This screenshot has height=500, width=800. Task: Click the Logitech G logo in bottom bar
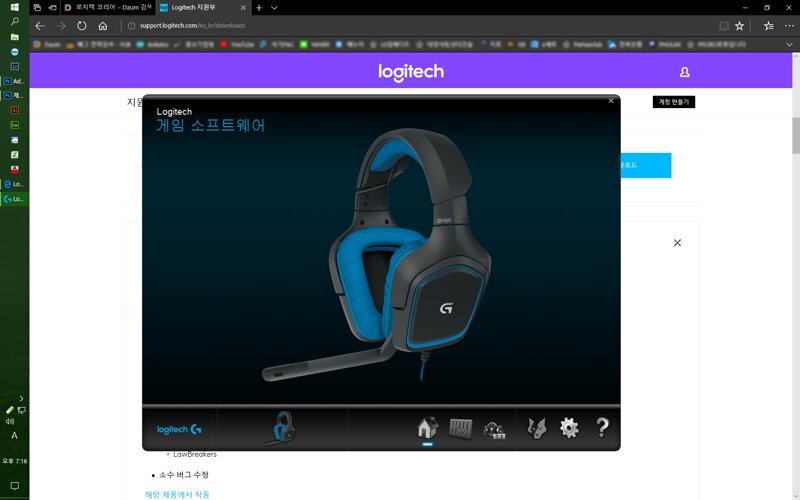(x=179, y=430)
